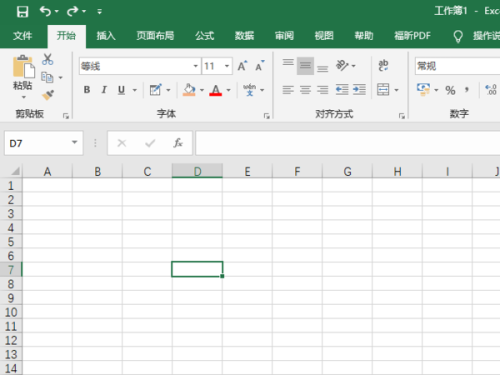500x375 pixels.
Task: Click the Fill Color paint bucket
Action: 189,90
